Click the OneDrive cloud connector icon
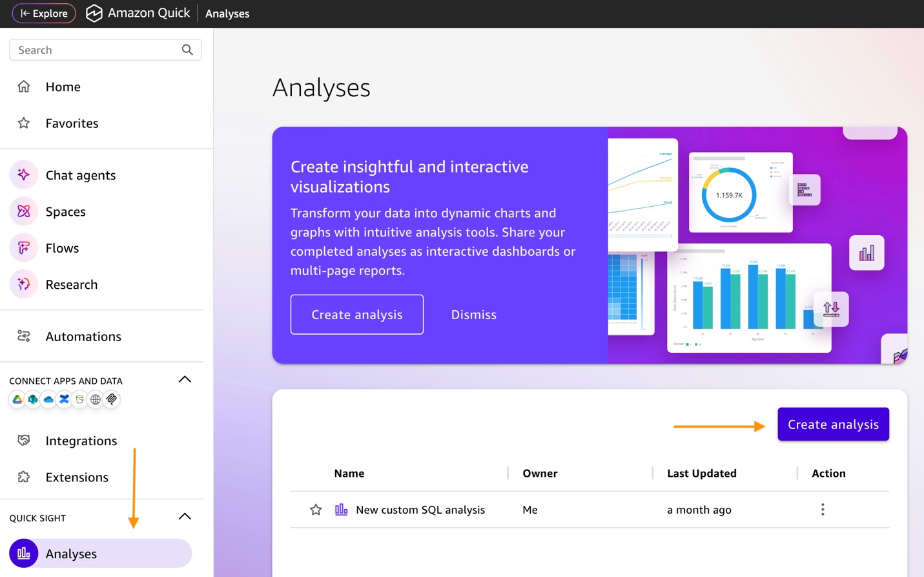The height and width of the screenshot is (577, 924). pos(48,399)
